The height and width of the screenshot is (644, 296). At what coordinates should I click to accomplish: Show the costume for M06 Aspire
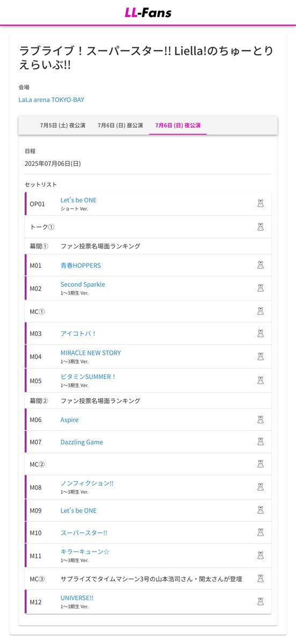tap(261, 420)
